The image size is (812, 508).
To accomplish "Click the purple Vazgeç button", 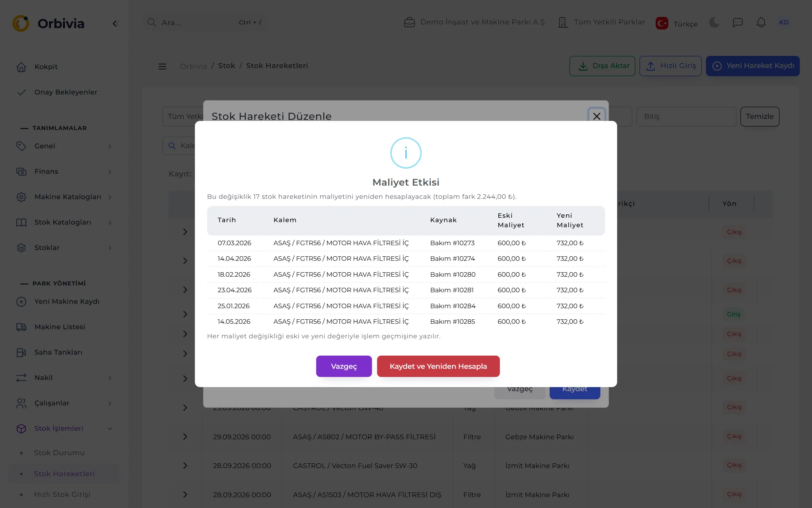I will pyautogui.click(x=344, y=366).
